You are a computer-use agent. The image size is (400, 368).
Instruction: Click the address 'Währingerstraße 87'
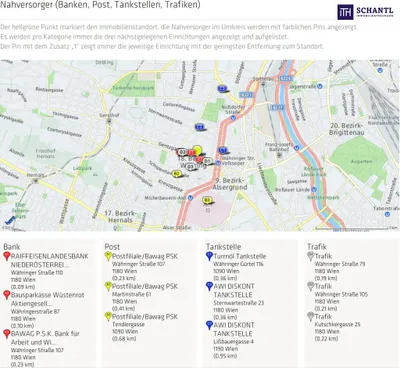pyautogui.click(x=35, y=312)
